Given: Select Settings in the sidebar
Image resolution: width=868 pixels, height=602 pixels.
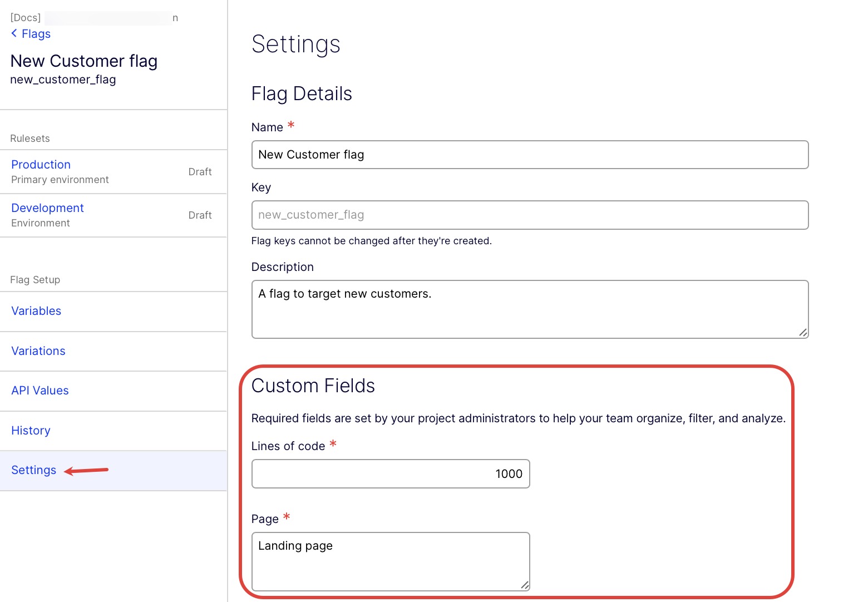Looking at the screenshot, I should pos(34,470).
